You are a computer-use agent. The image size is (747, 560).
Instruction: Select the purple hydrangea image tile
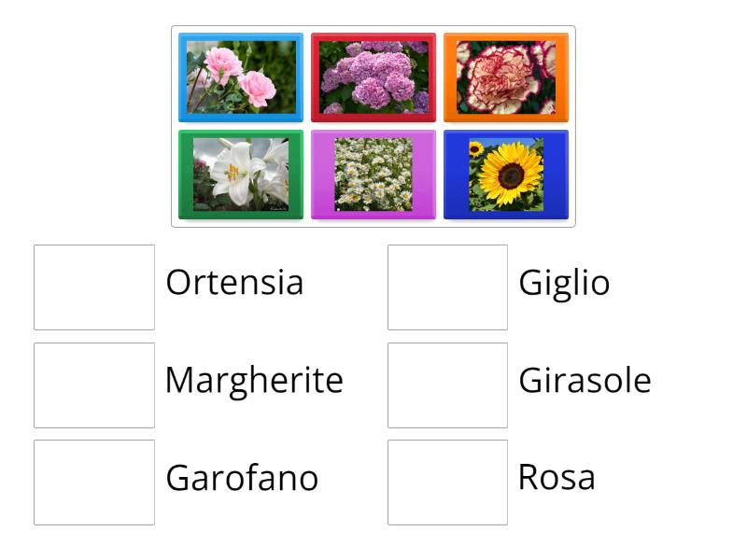tap(373, 77)
